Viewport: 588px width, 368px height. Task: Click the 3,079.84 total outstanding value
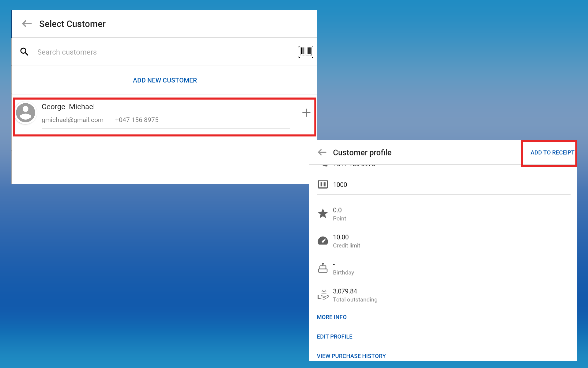tap(345, 291)
